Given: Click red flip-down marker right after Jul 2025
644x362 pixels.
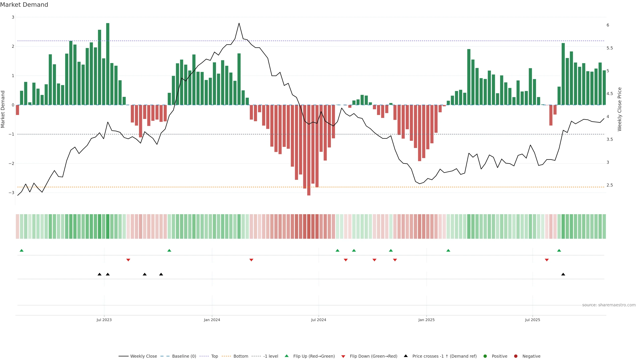Looking at the screenshot, I should tap(547, 260).
